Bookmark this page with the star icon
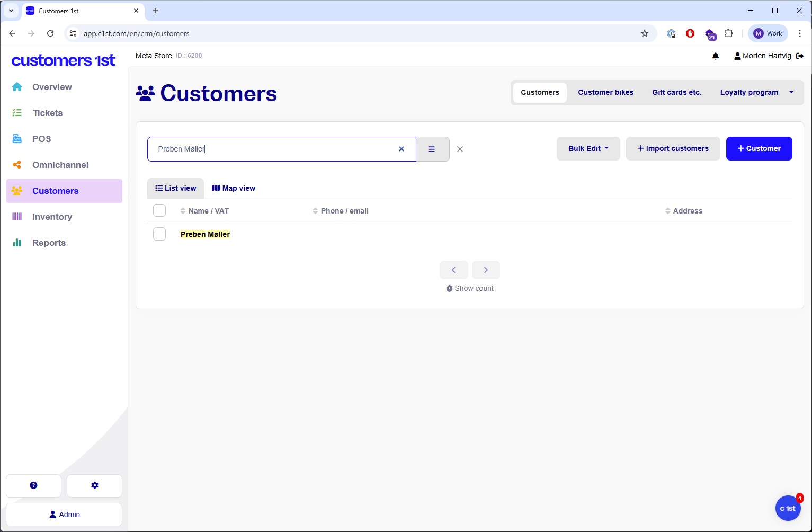Viewport: 812px width, 532px height. (645, 33)
